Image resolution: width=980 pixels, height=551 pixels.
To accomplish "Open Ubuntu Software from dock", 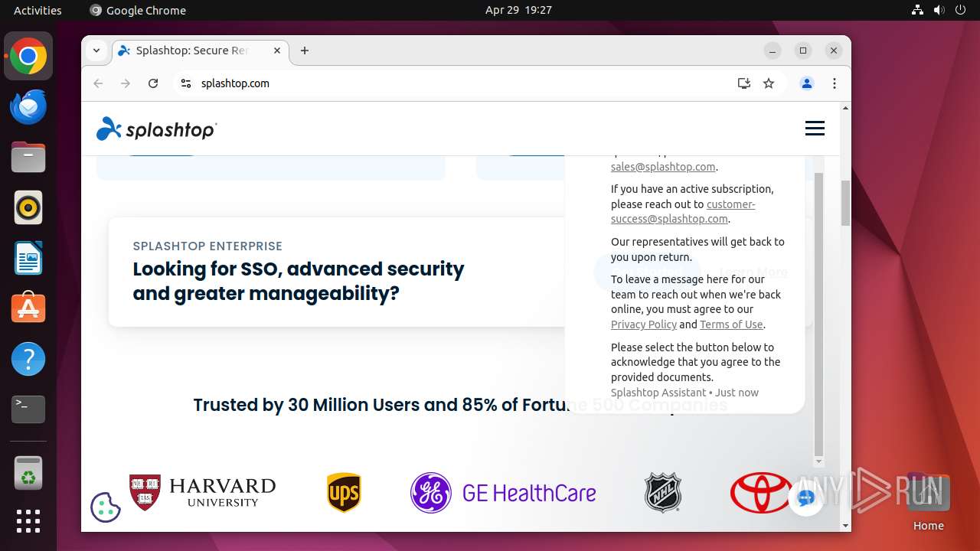I will pyautogui.click(x=28, y=308).
